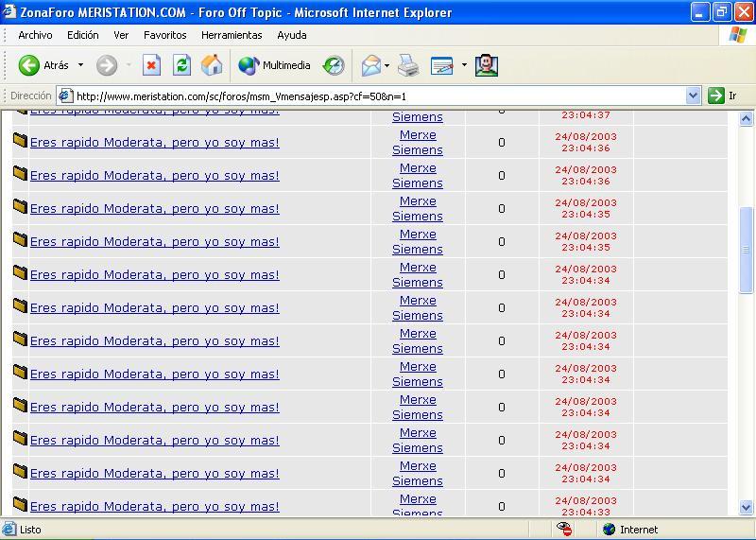
Task: Click the page icon in address bar
Action: 65,96
